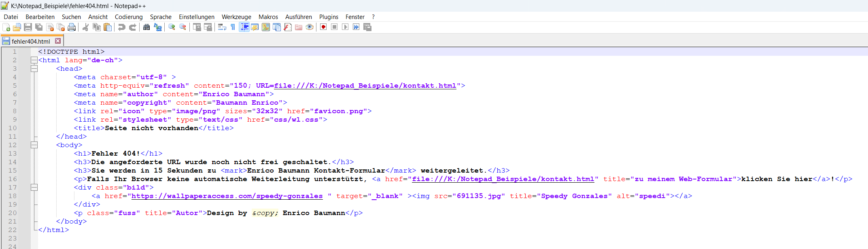Image resolution: width=868 pixels, height=249 pixels.
Task: Click the Paste clipboard icon
Action: tap(108, 27)
